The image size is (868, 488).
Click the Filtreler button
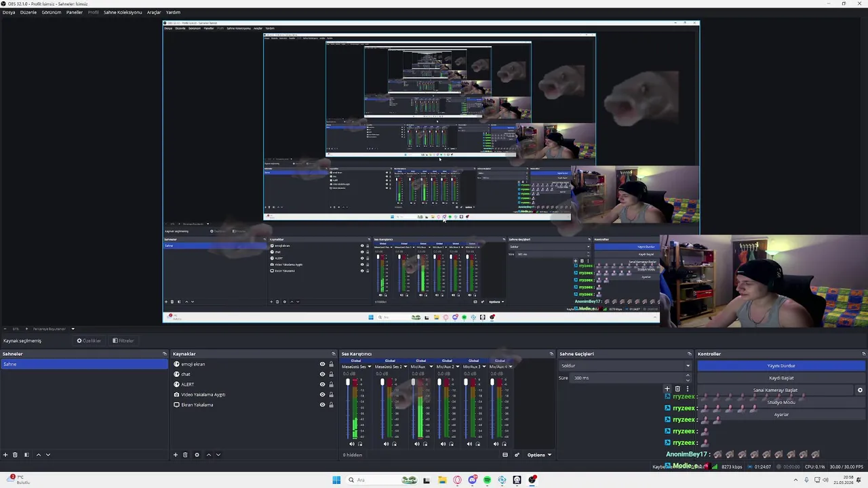pos(123,341)
